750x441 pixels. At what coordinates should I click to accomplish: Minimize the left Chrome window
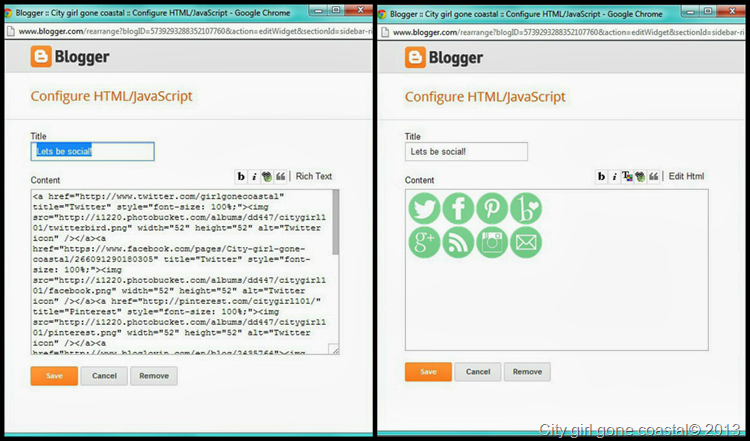click(319, 10)
